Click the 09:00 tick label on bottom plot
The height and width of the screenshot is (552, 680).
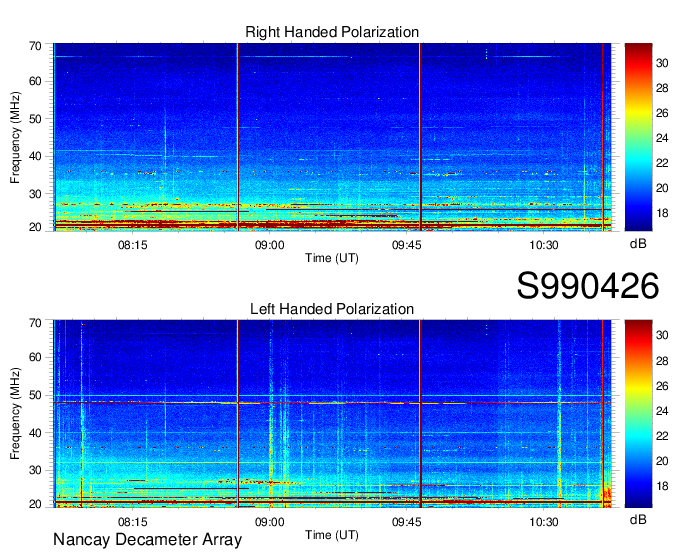click(269, 522)
